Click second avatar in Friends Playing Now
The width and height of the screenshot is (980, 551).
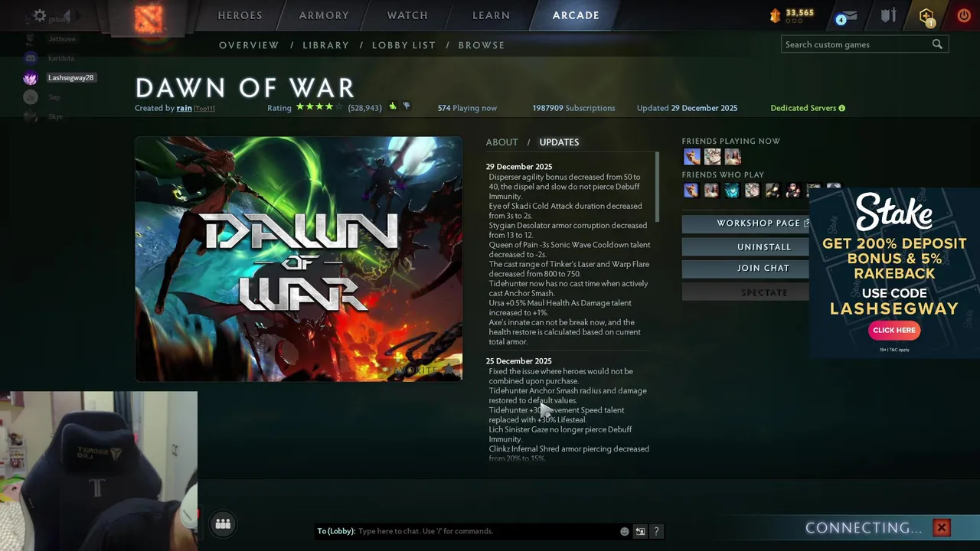coord(713,157)
